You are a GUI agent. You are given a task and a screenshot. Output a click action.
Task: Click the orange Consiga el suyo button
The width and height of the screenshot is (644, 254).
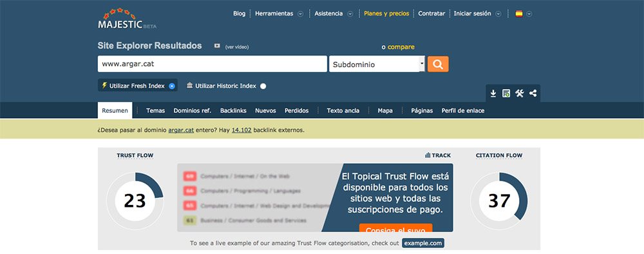point(395,228)
